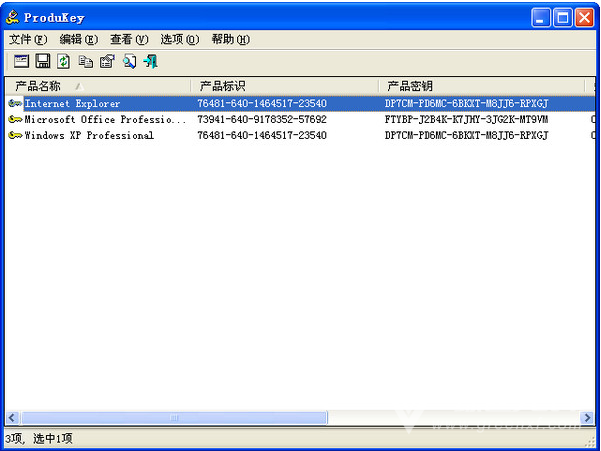Sort by the 产品名称 column header

point(98,86)
